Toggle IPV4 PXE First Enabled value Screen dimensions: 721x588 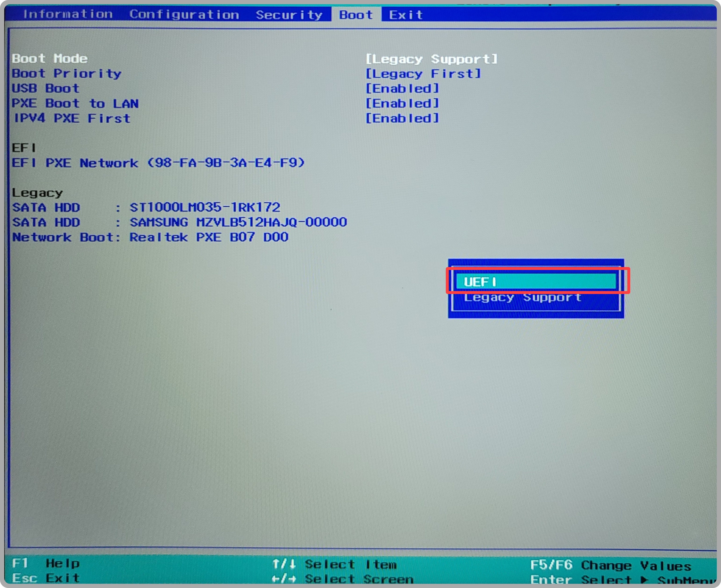click(x=402, y=118)
